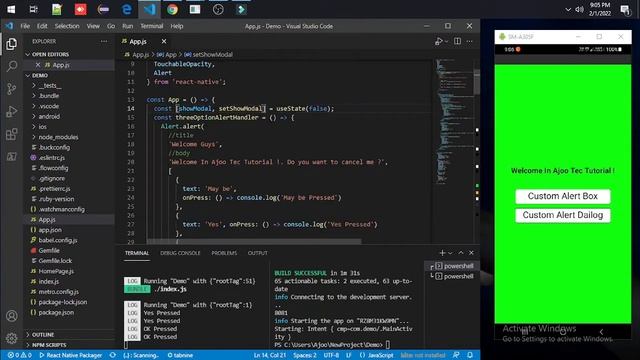Collapse the Open Editors section
This screenshot has width=640, height=360.
tap(50, 54)
